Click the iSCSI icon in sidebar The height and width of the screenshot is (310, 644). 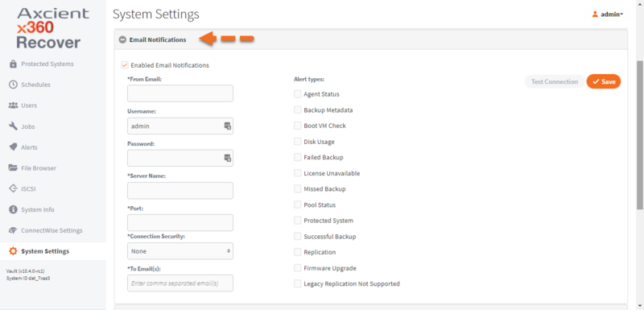coord(13,189)
